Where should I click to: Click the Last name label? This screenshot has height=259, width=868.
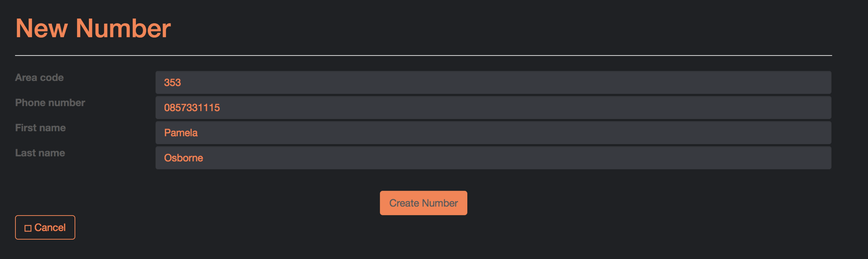pos(40,153)
